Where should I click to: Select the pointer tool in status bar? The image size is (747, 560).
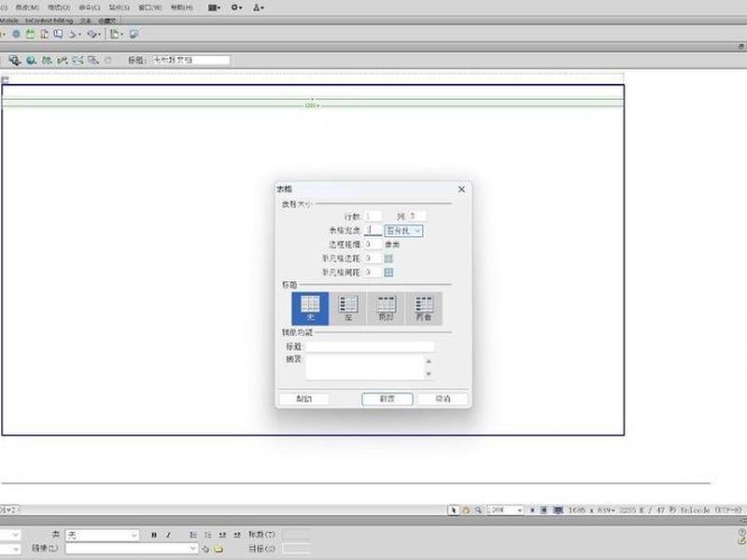453,510
